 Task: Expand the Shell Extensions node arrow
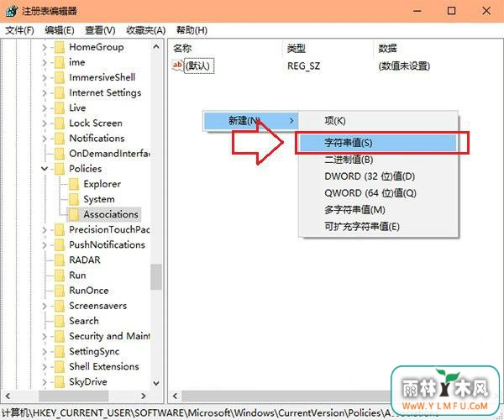(x=45, y=367)
